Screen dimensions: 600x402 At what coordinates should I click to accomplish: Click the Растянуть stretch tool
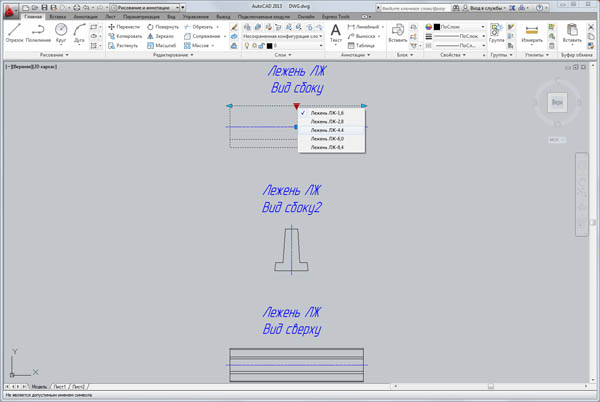click(x=123, y=46)
